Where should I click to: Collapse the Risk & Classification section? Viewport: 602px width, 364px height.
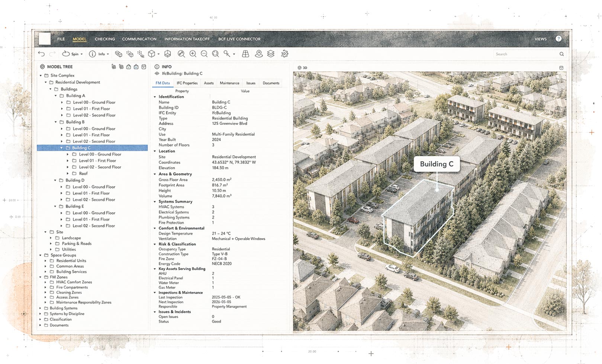(x=155, y=244)
